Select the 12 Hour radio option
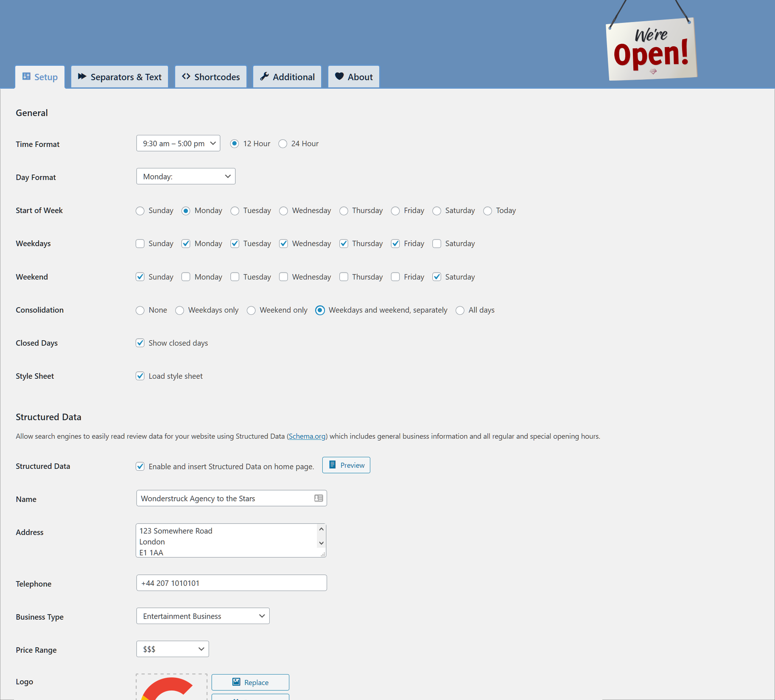Screen dimensions: 775x700 tap(234, 144)
